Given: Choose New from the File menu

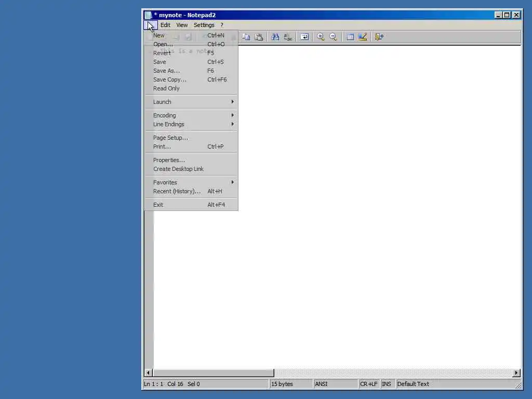Looking at the screenshot, I should 191,35.
